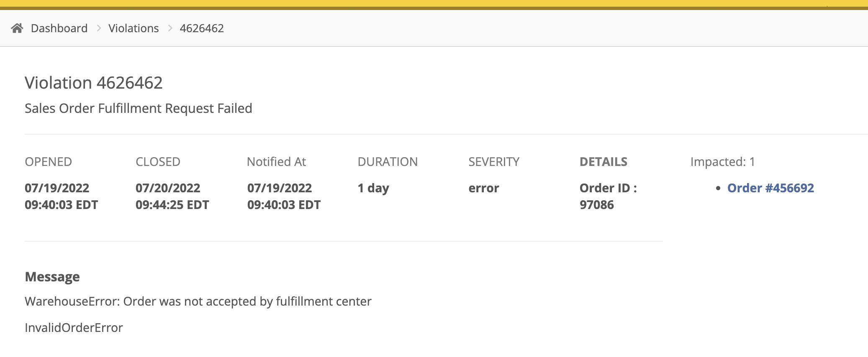Click the home icon in breadcrumb
This screenshot has height=357, width=868.
(x=17, y=28)
